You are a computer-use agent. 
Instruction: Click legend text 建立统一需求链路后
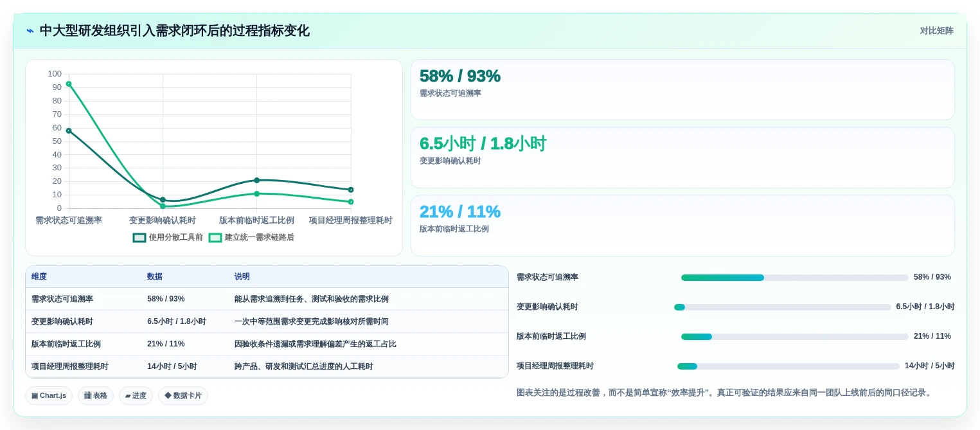[x=259, y=238]
